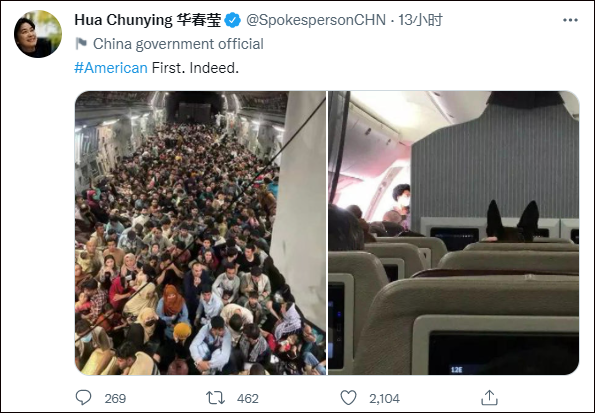Click the 269 replies count
The height and width of the screenshot is (413, 595).
pyautogui.click(x=115, y=398)
